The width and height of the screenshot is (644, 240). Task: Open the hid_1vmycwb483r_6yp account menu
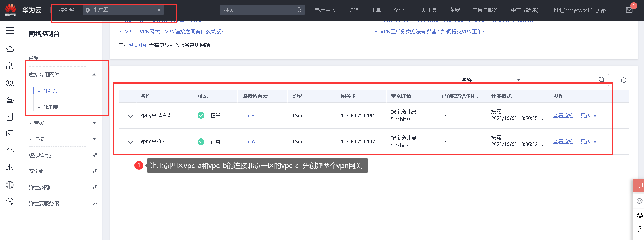580,10
